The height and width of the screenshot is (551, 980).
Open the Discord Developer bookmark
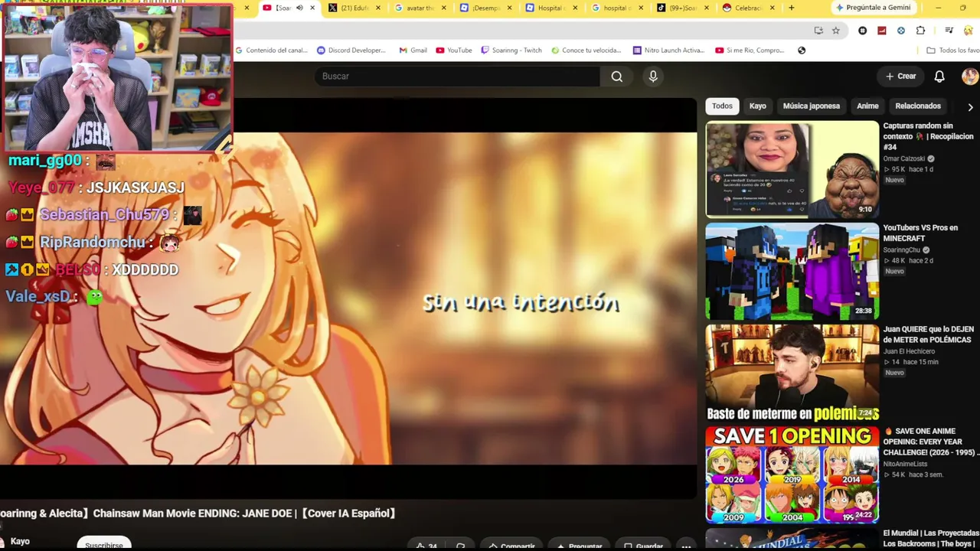tap(351, 51)
